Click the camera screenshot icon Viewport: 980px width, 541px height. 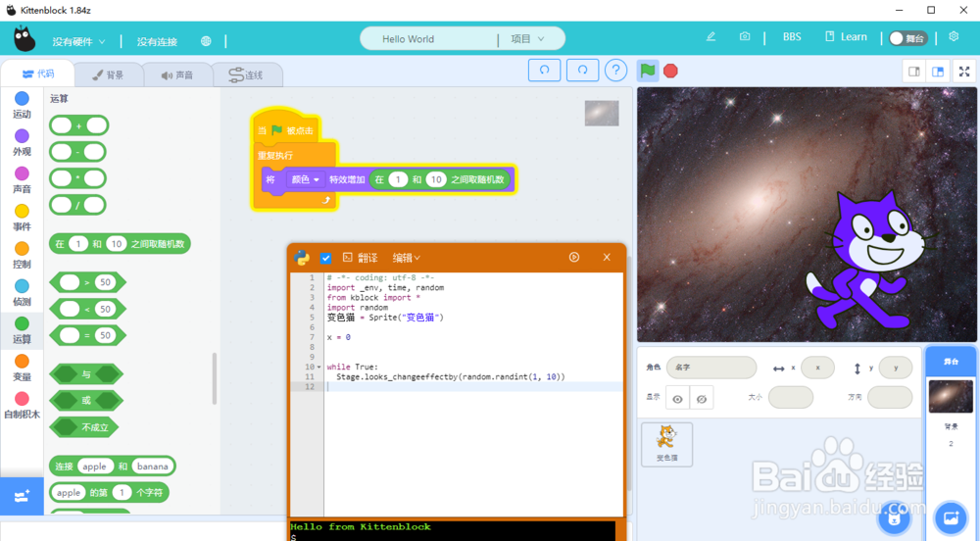point(745,37)
